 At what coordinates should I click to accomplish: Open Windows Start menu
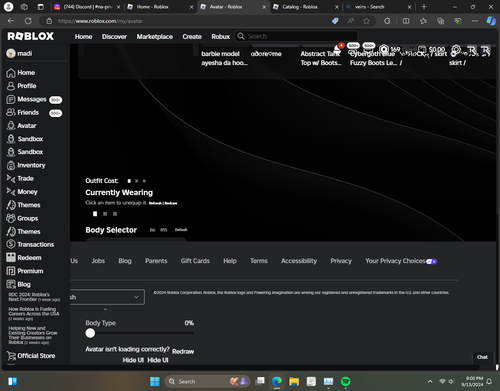(155, 381)
